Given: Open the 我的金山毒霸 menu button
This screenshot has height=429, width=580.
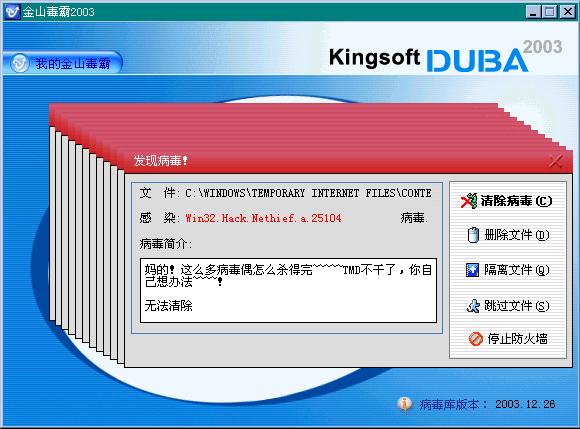Looking at the screenshot, I should coord(62,63).
